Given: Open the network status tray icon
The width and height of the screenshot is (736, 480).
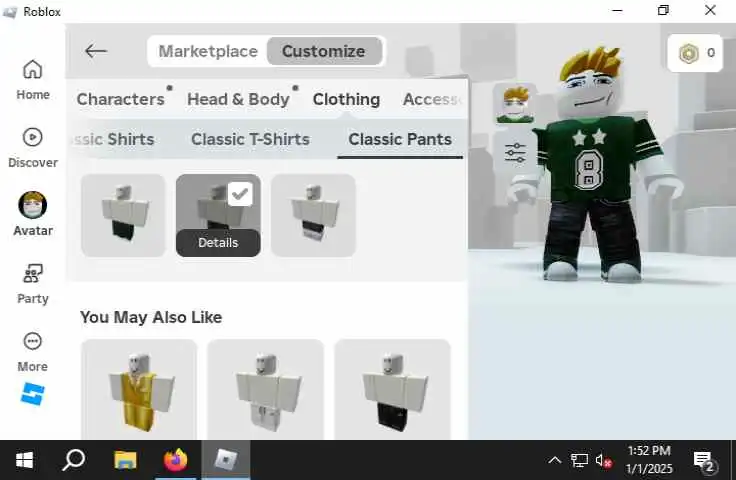Looking at the screenshot, I should pos(579,460).
